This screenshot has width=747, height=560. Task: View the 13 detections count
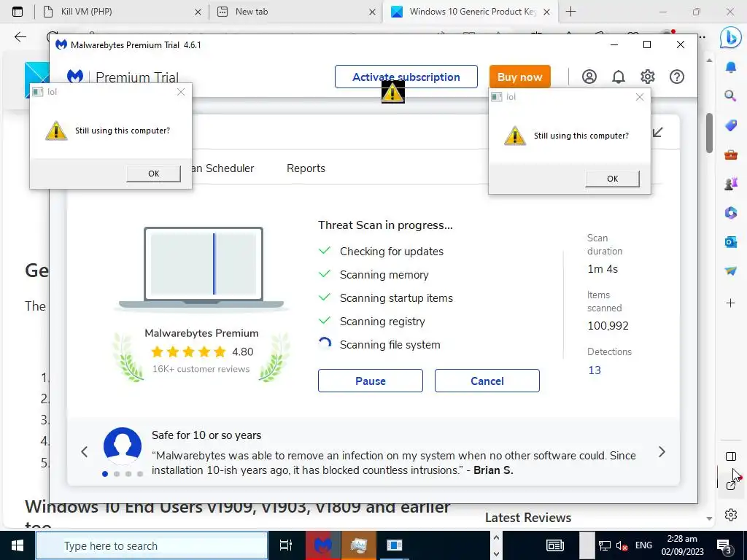(595, 370)
